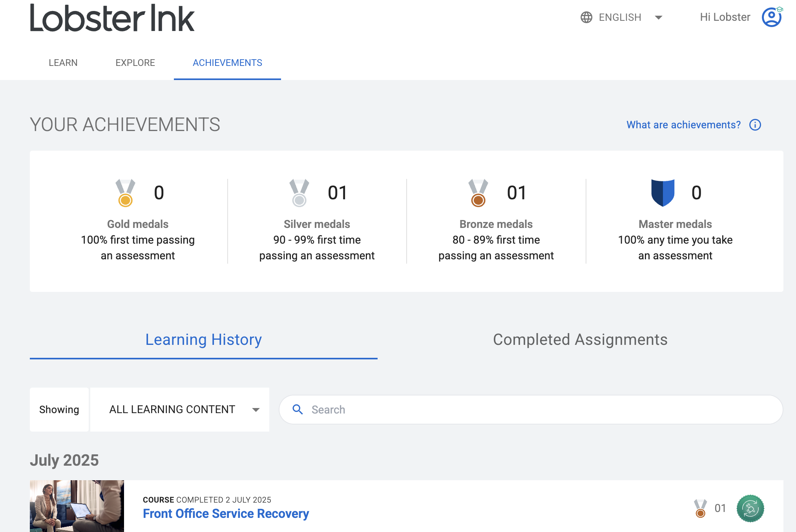The height and width of the screenshot is (532, 796).
Task: Click the globe language icon
Action: pos(586,17)
